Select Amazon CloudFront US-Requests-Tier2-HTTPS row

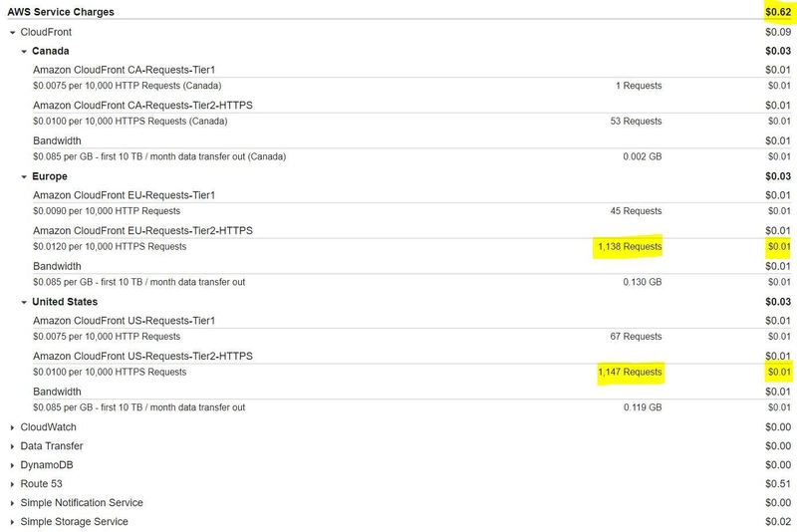tap(411, 357)
